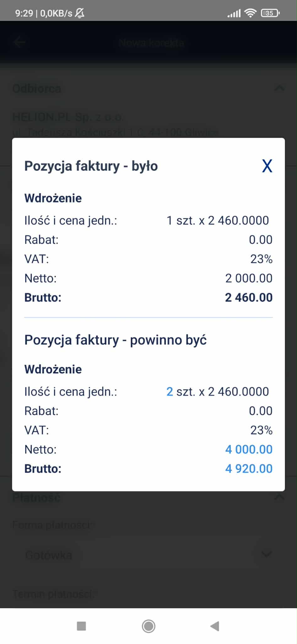
Task: Select the corrected Netto value 4 000.00
Action: tap(249, 449)
